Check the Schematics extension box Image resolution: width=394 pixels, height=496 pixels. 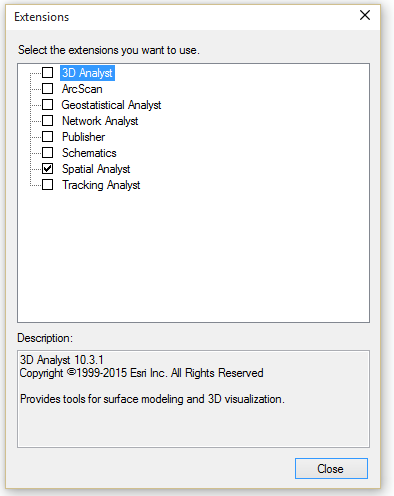[47, 152]
